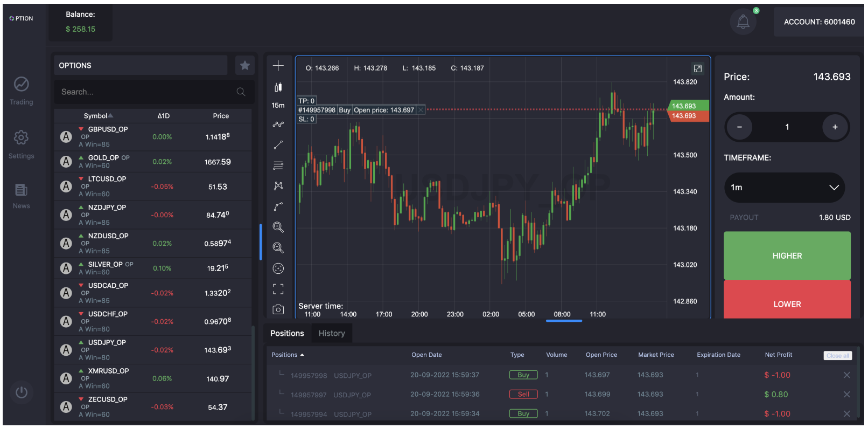Screen dimensions: 868x428
Task: Click the symbol Search field
Action: point(145,92)
